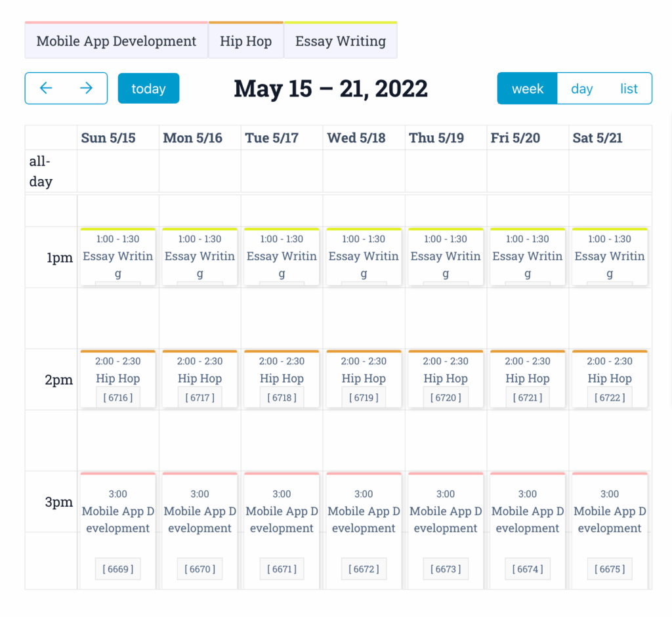The height and width of the screenshot is (617, 672).
Task: Click the May 15 – 21, 2022 title
Action: 331,89
